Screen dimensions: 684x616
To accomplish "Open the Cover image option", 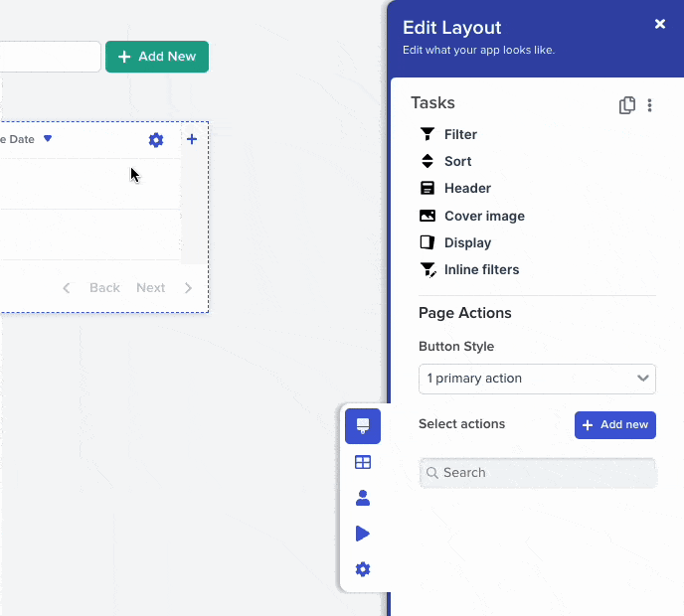I will [484, 216].
